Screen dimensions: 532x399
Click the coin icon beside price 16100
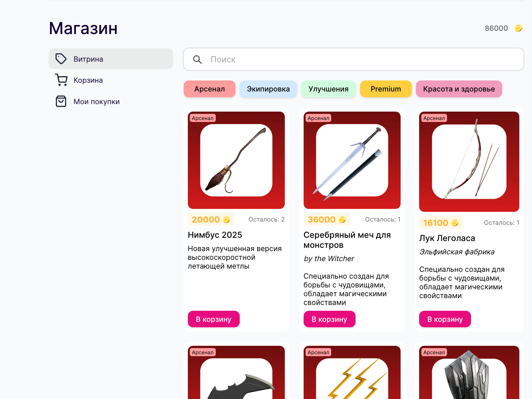click(455, 223)
